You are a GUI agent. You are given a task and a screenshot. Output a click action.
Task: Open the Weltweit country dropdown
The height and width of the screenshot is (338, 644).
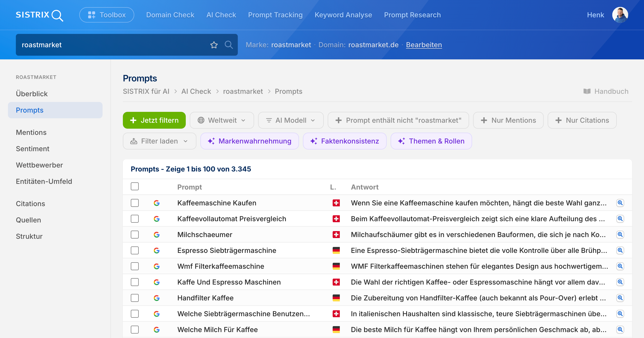coord(222,120)
